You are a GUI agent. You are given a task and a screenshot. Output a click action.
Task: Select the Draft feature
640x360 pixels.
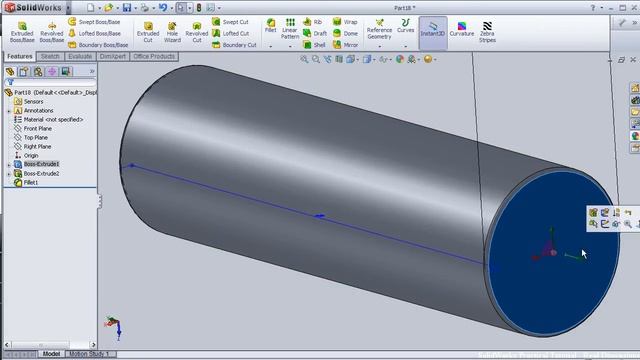click(315, 33)
